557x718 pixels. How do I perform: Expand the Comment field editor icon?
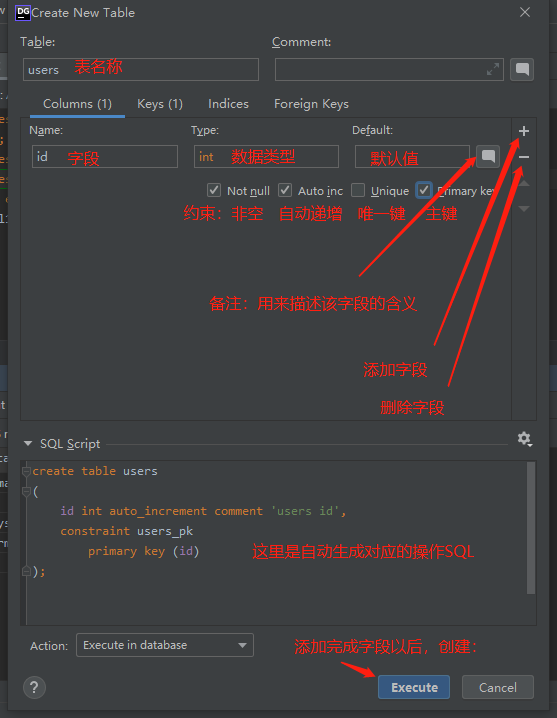[x=493, y=70]
